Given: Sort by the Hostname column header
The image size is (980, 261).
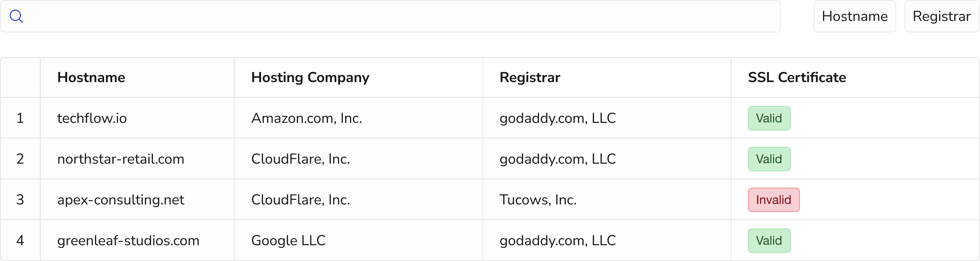Looking at the screenshot, I should (x=91, y=77).
